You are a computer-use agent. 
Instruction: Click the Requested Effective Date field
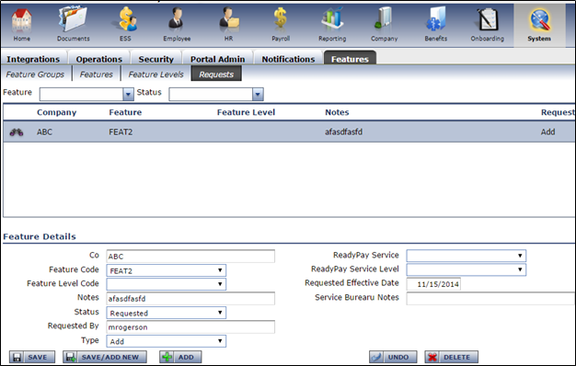pyautogui.click(x=433, y=284)
